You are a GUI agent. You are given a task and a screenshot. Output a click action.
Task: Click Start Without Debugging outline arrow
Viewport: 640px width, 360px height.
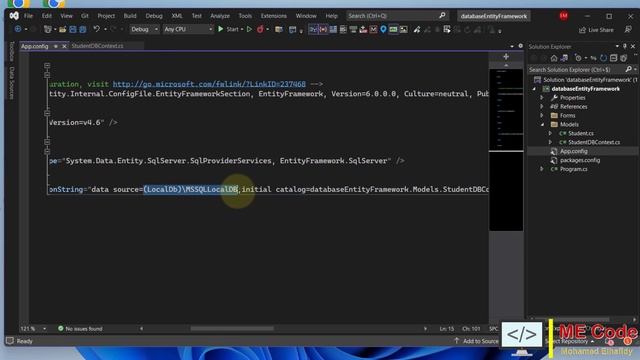point(249,29)
